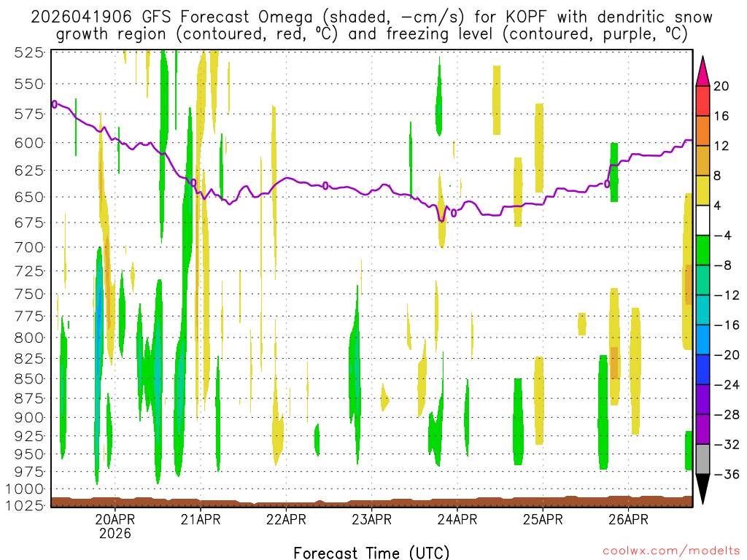Click the red colorbar swatch between 16 and 20
This screenshot has width=747, height=560.
tap(703, 101)
